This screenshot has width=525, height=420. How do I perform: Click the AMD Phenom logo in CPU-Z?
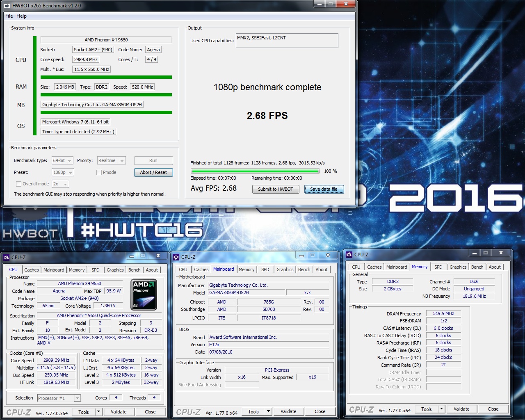pos(144,294)
